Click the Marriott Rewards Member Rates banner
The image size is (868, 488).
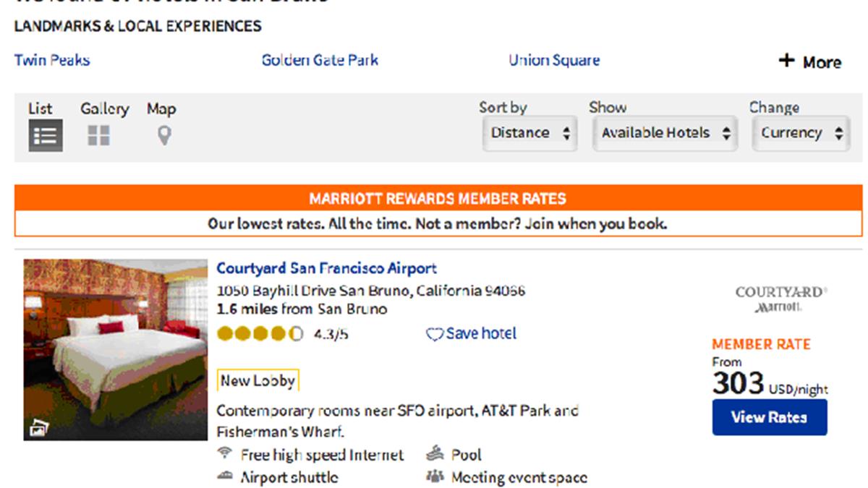(438, 199)
